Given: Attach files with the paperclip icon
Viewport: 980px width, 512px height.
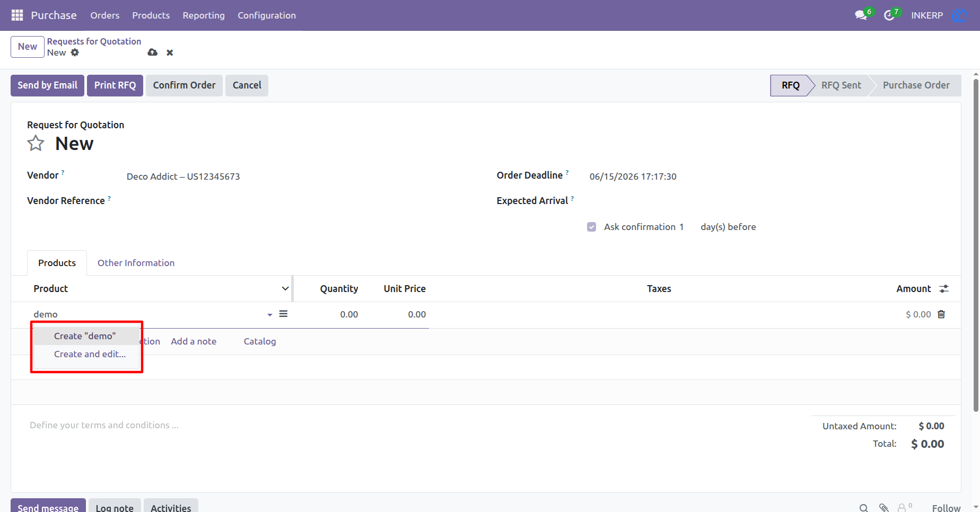Looking at the screenshot, I should click(883, 508).
